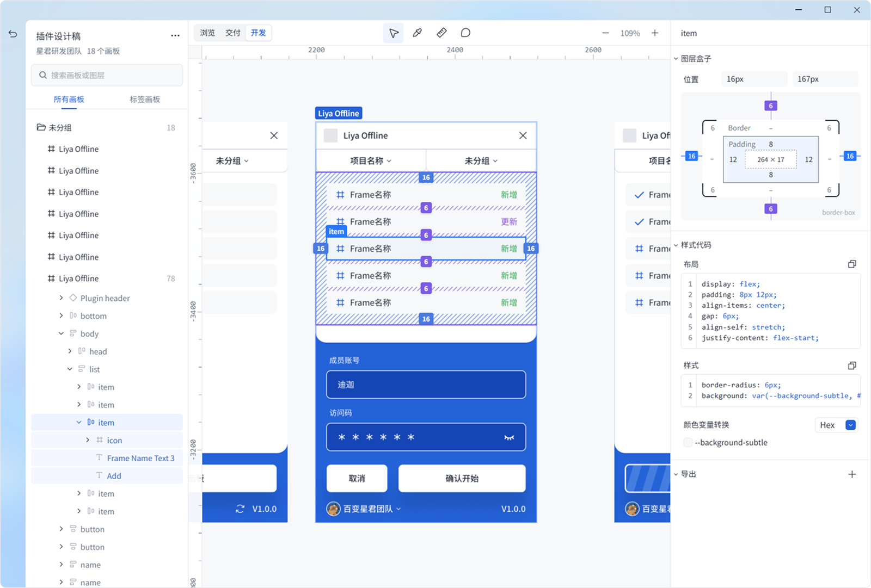871x588 pixels.
Task: Click the back arrow icon
Action: (13, 34)
